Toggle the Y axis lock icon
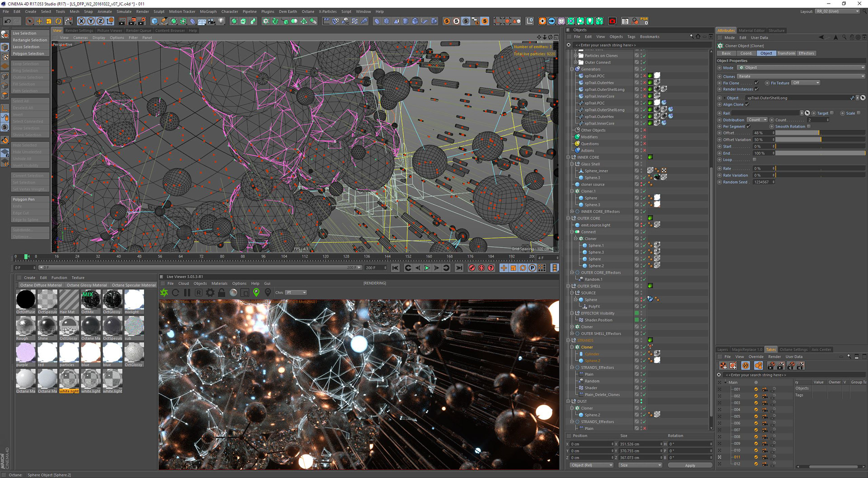 (x=91, y=21)
